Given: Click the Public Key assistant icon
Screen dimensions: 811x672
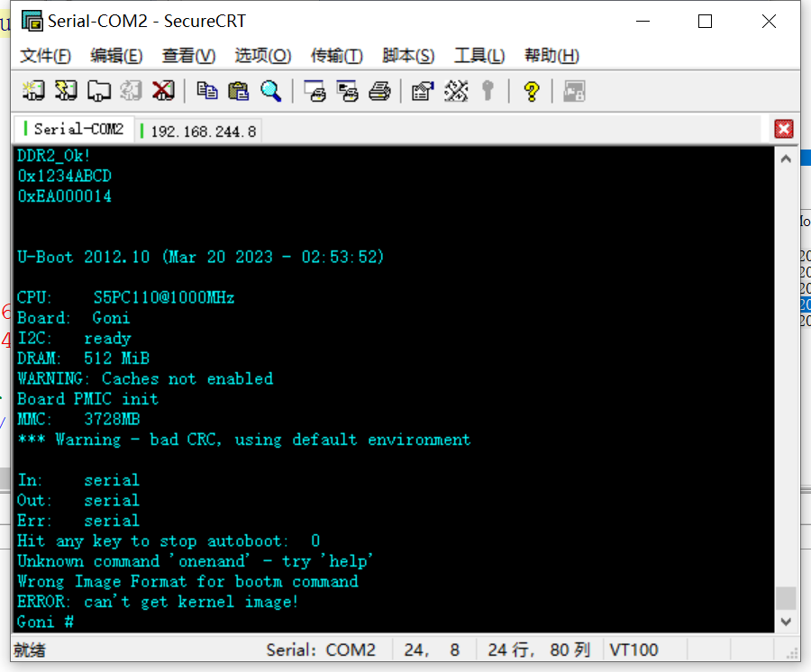Looking at the screenshot, I should (488, 91).
